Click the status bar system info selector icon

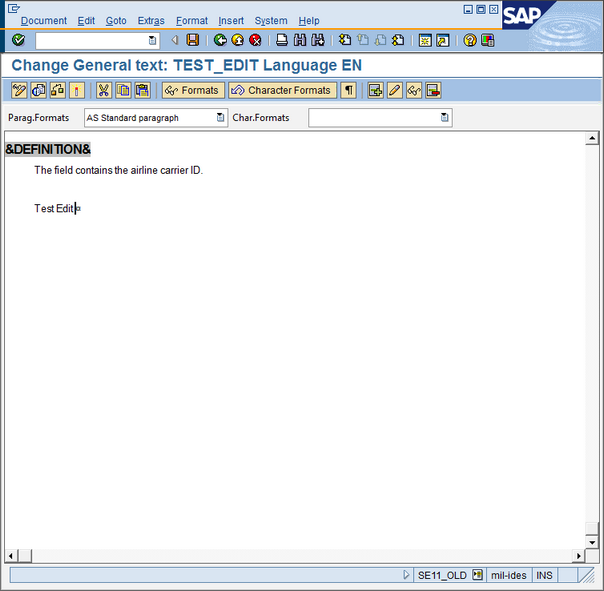tap(477, 575)
